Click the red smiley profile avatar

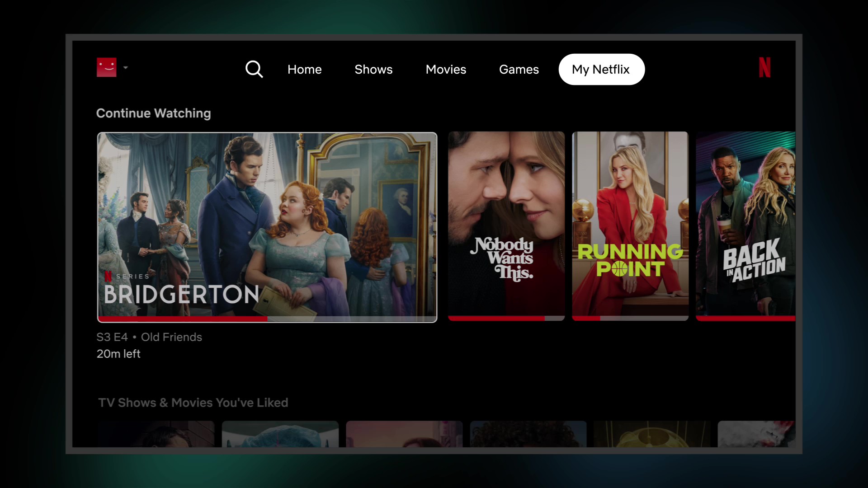click(x=107, y=67)
